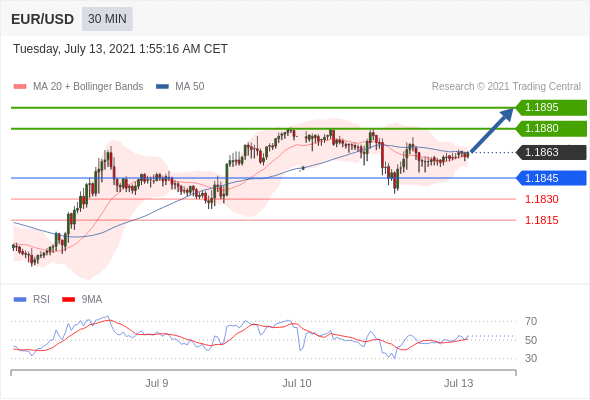Select the black 1.1863 current price tag
The width and height of the screenshot is (590, 400).
tap(551, 152)
